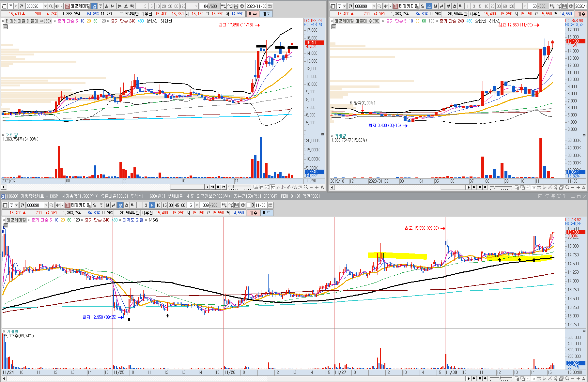
Task: Select 틱 (tick) period in the daily chart toolbar
Action: tap(132, 6)
